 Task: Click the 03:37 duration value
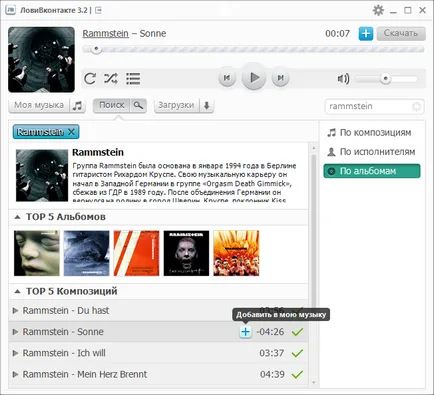click(x=272, y=353)
